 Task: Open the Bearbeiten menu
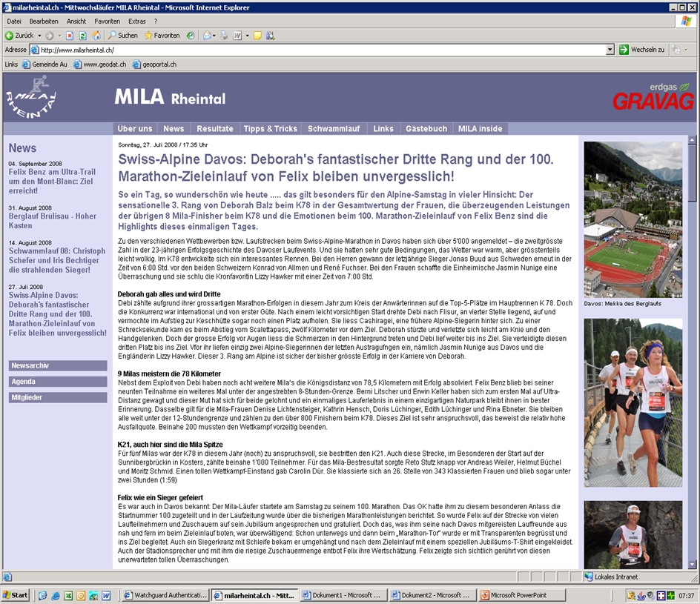point(44,21)
